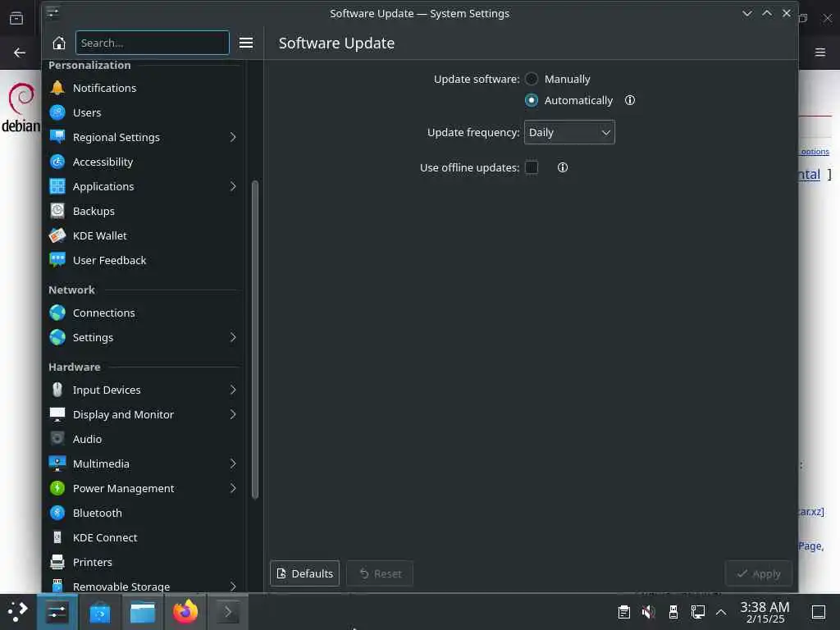
Task: Click the User Feedback chat icon
Action: pyautogui.click(x=57, y=260)
